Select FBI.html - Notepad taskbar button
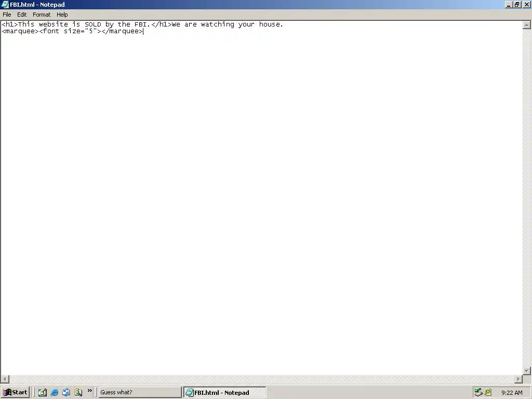The width and height of the screenshot is (532, 399). click(x=224, y=393)
